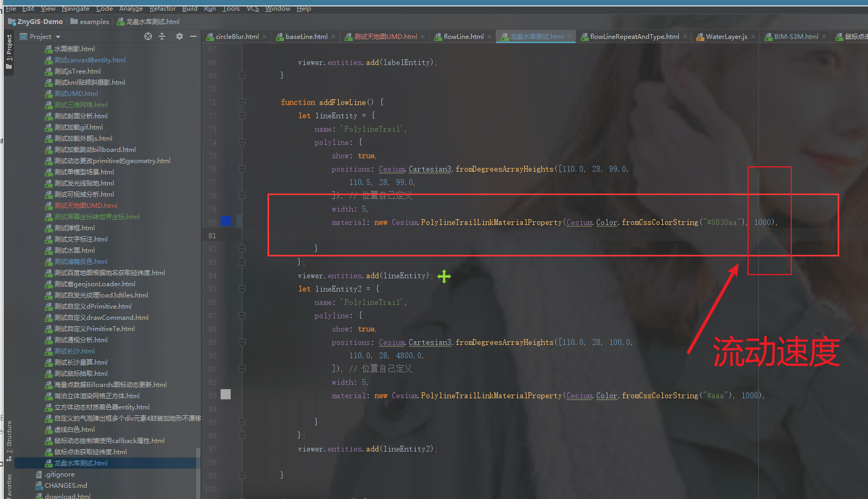This screenshot has width=868, height=499.
Task: Click the gray color swatch at line 93
Action: [226, 394]
